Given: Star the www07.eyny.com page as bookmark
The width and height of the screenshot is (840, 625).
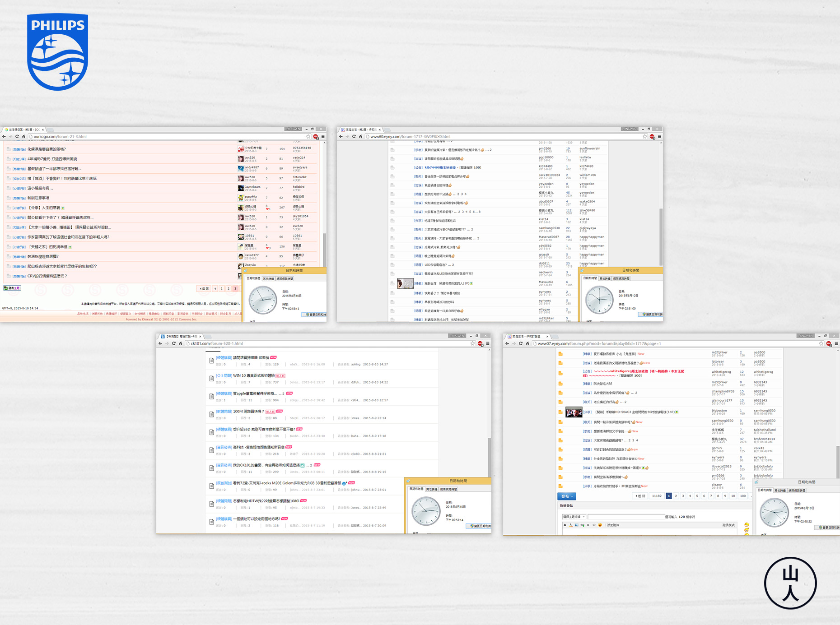Looking at the screenshot, I should 821,343.
